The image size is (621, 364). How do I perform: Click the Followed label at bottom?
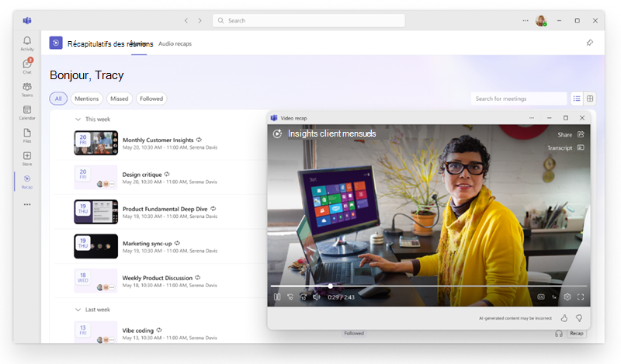tap(354, 334)
